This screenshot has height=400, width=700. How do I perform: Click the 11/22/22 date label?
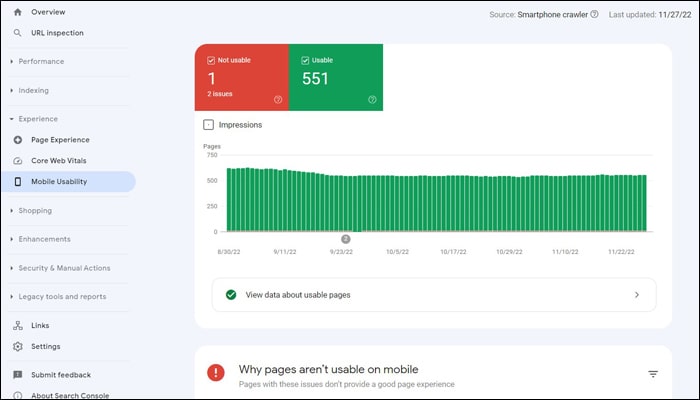[x=621, y=252]
